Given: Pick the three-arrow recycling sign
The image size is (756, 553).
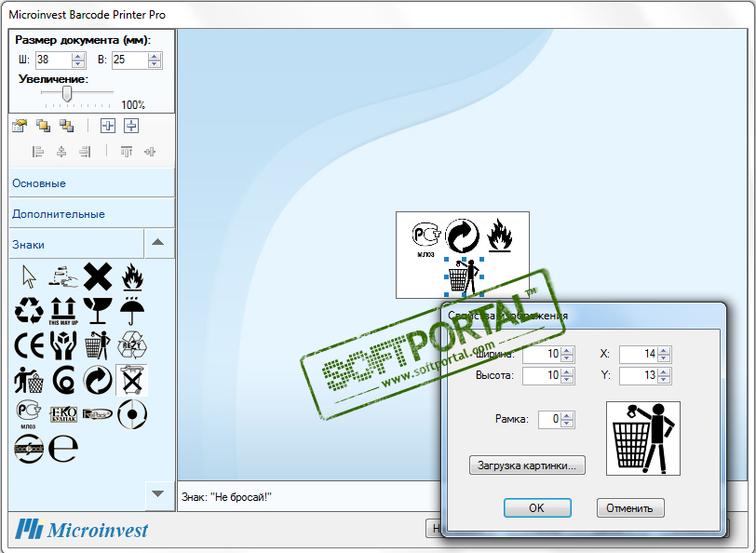Looking at the screenshot, I should 29,310.
